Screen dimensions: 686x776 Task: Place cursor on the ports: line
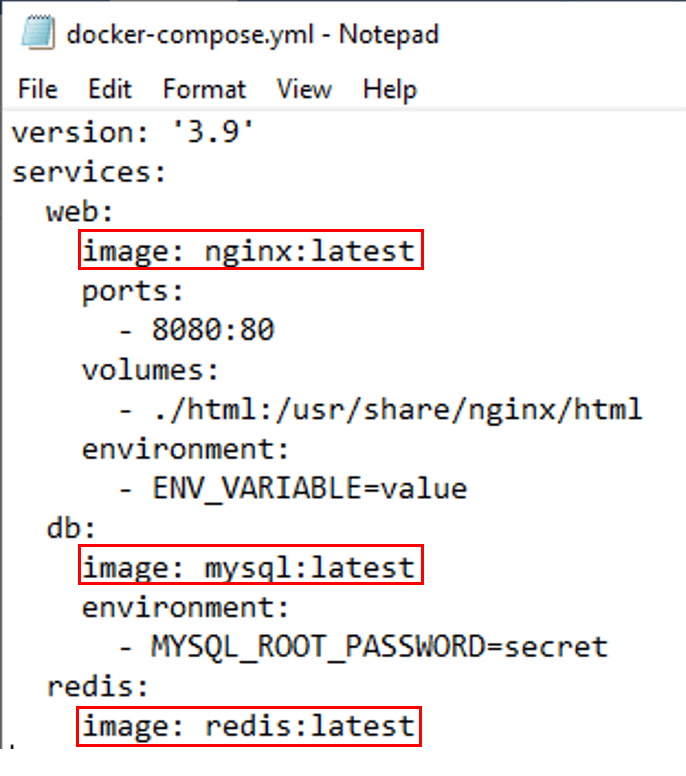click(132, 291)
